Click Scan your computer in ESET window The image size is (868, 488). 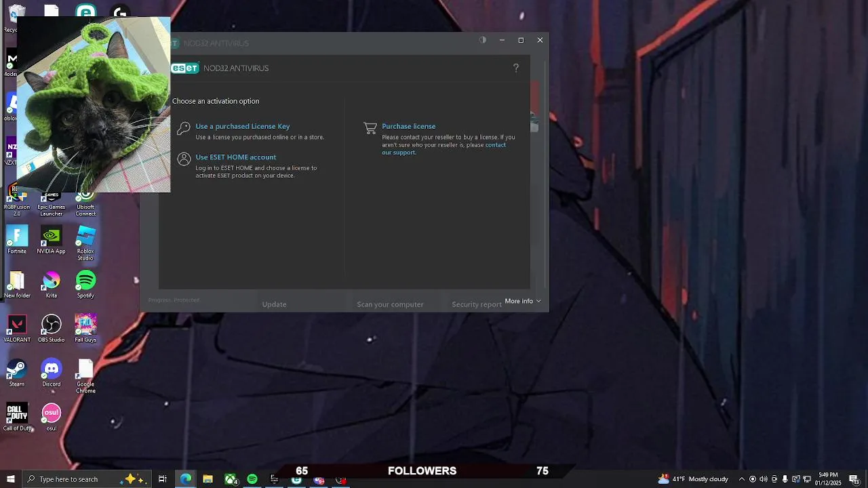tap(390, 304)
